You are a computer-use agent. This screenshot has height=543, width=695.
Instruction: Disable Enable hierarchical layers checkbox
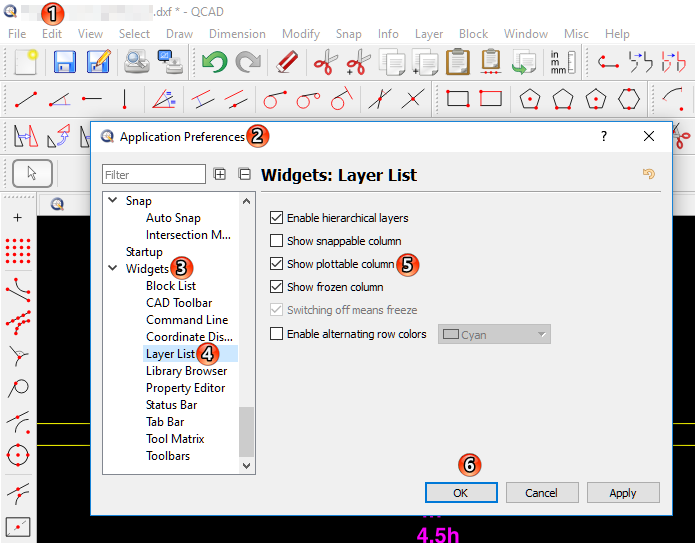[277, 218]
